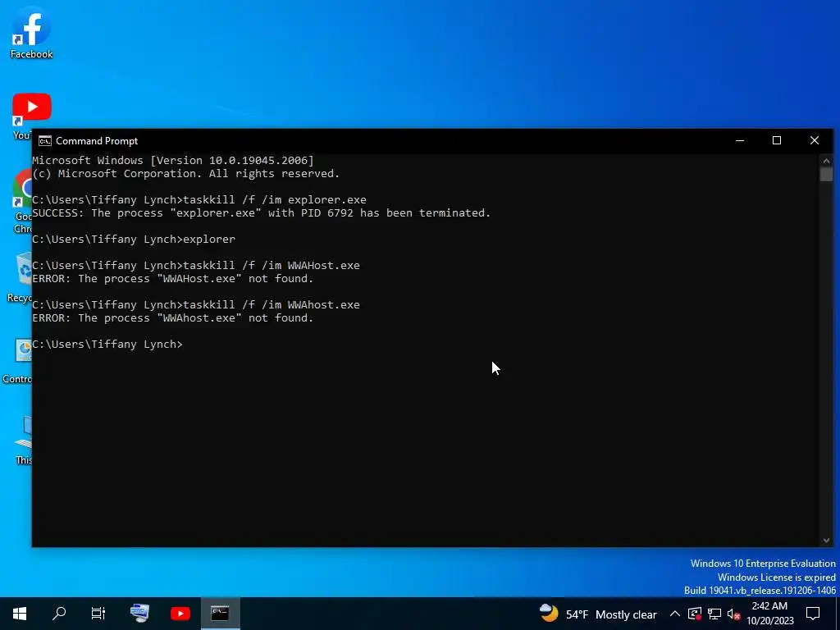The height and width of the screenshot is (630, 840).
Task: Click the 'SUCCESS: The process "explorer.exe"' output line
Action: (x=262, y=213)
